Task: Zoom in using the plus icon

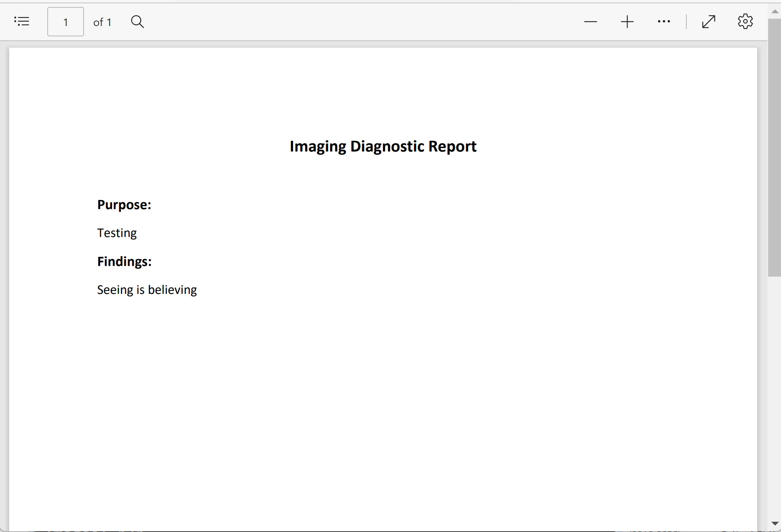Action: (627, 22)
